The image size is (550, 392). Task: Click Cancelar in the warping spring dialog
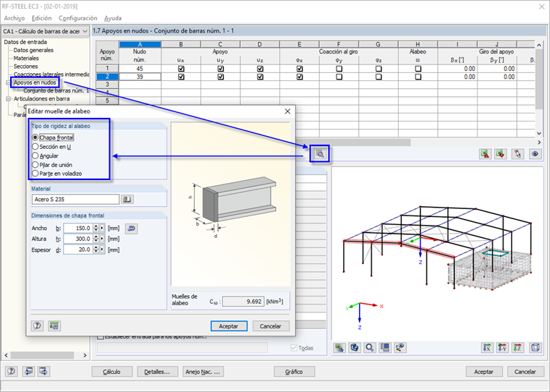point(271,326)
